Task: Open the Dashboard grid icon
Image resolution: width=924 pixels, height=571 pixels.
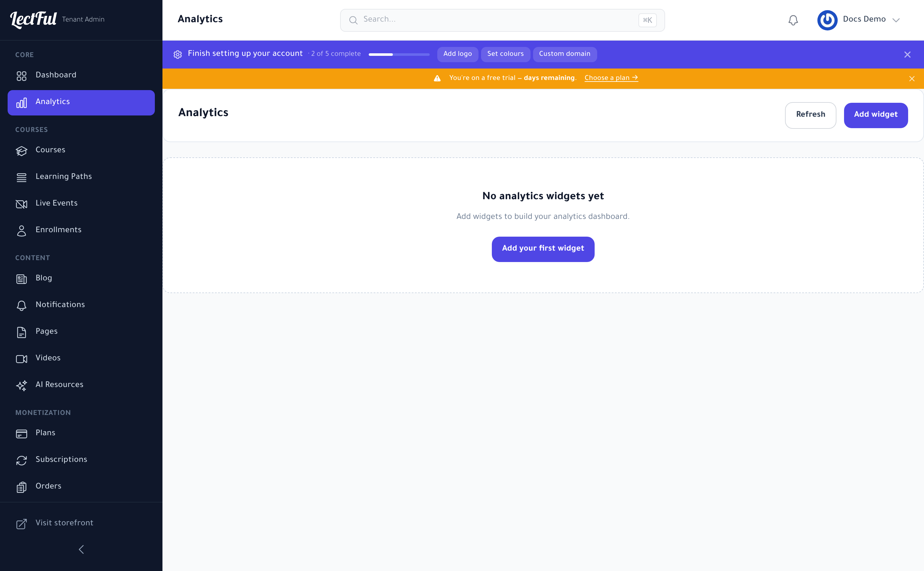Action: (22, 76)
